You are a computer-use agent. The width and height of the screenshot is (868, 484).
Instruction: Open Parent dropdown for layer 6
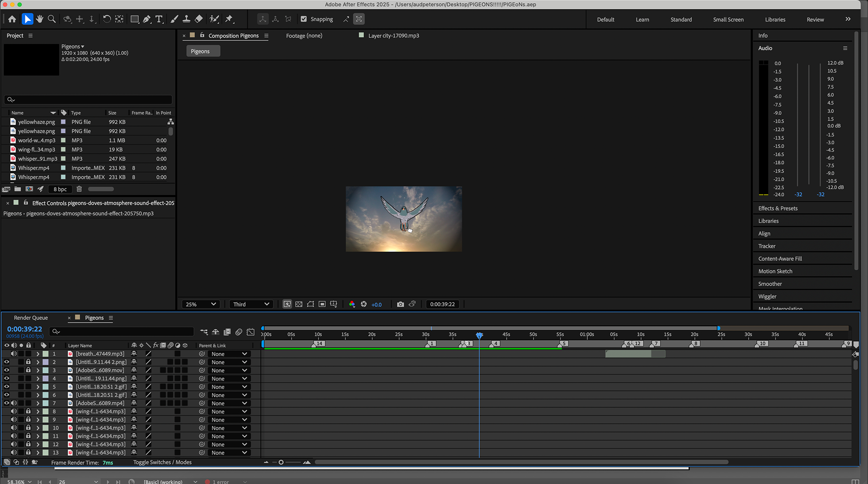(229, 395)
